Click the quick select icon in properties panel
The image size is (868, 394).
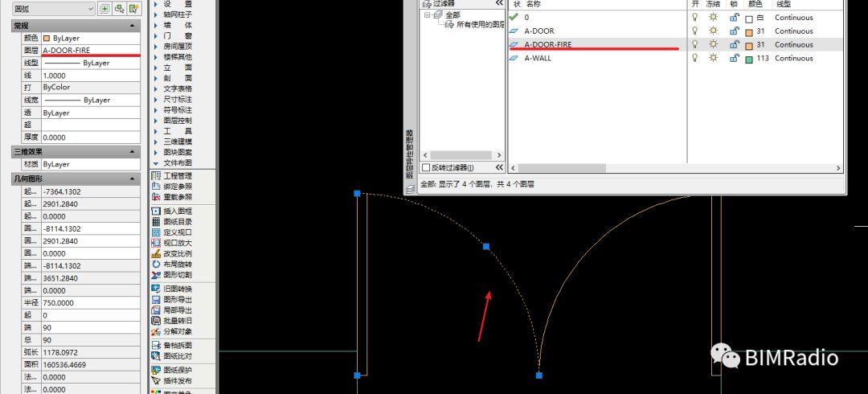click(x=134, y=8)
